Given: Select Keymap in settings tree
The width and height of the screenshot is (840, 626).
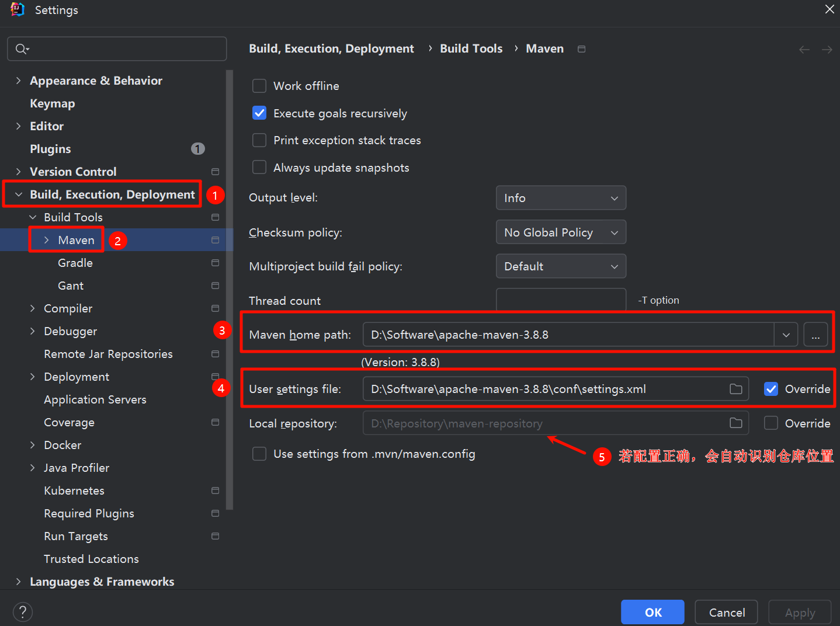Looking at the screenshot, I should click(53, 103).
